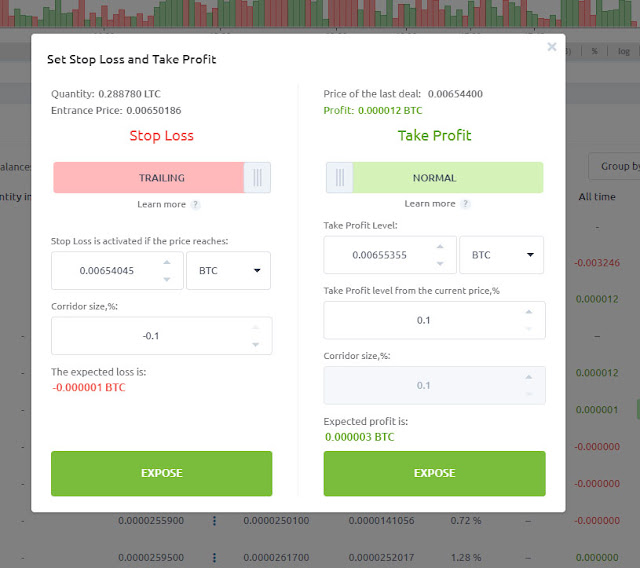Viewport: 640px width, 568px height.
Task: Toggle the Stop Loss TRAILING mode switch
Action: pos(162,178)
